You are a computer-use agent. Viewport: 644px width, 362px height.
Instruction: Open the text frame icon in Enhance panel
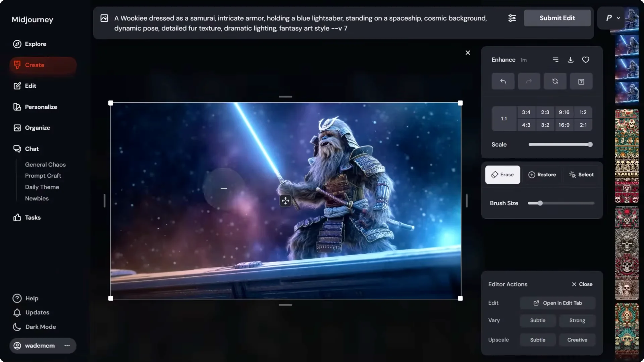(x=581, y=81)
